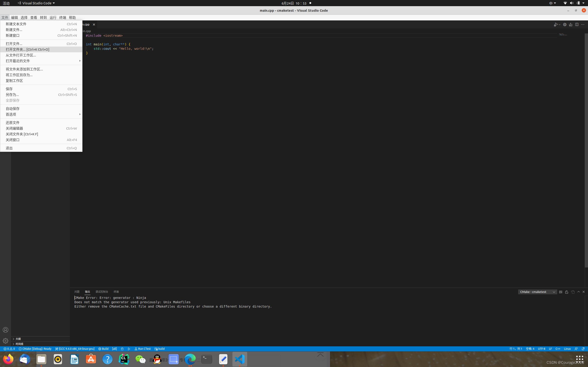Click the GCC 9.4.0 kit selector

click(75, 349)
